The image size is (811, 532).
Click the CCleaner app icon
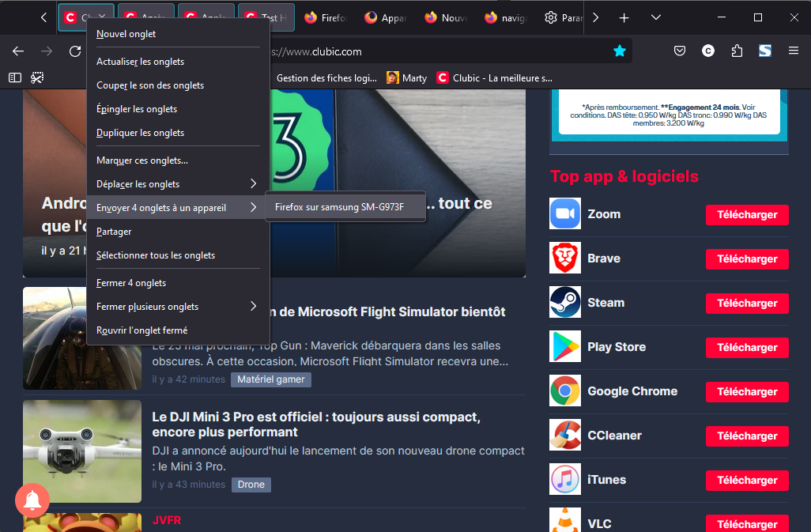point(565,436)
